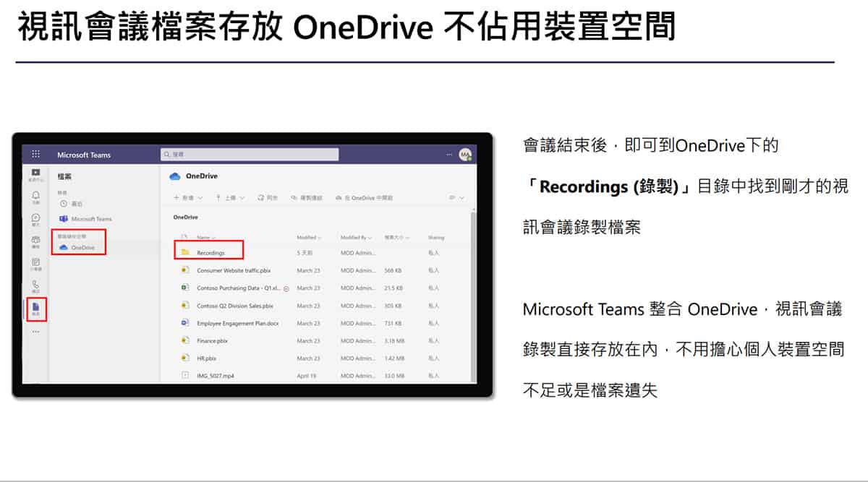Open the Modified column header dropdown
Image resolution: width=868 pixels, height=482 pixels.
309,237
